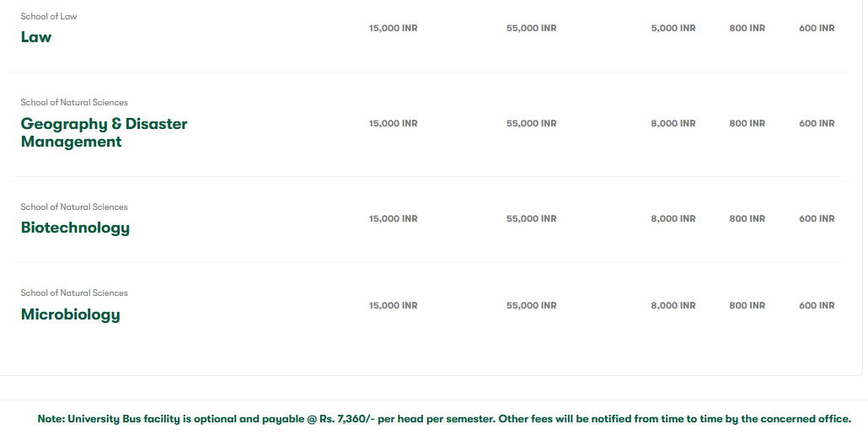This screenshot has height=435, width=868.
Task: Click Biotechnology row's 800 INR value
Action: [x=747, y=218]
